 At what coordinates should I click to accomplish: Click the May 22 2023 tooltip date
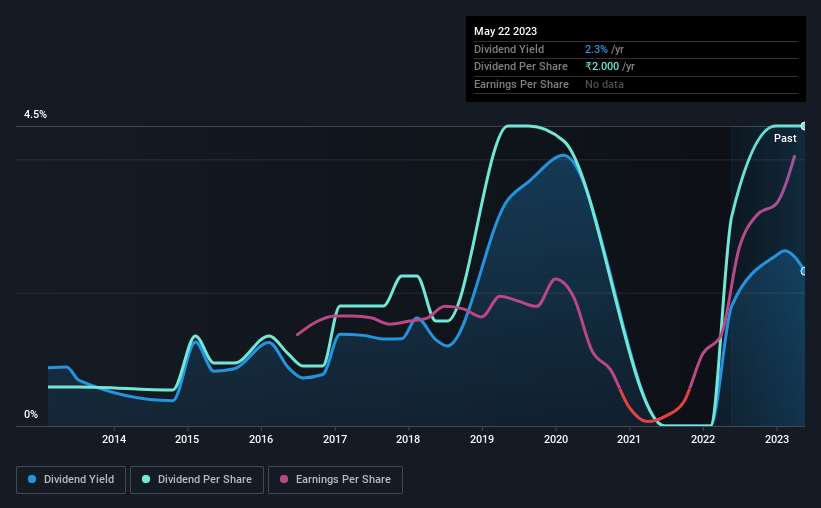pyautogui.click(x=505, y=31)
